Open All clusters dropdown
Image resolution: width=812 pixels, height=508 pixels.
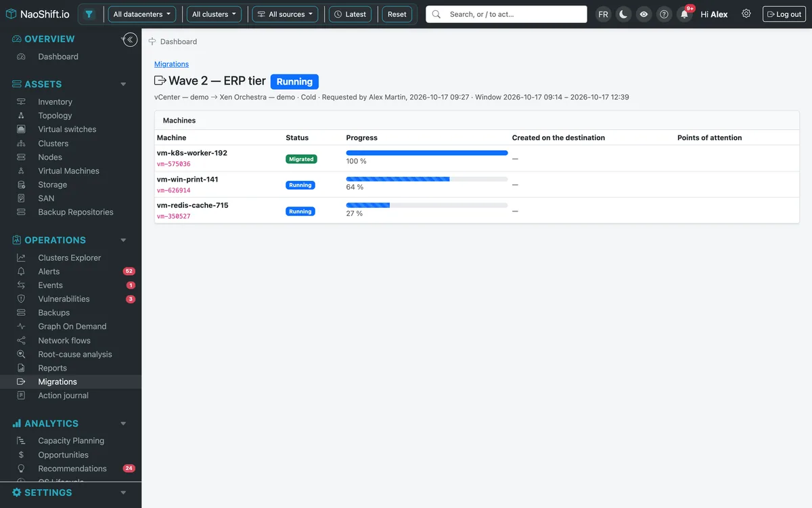click(x=214, y=14)
